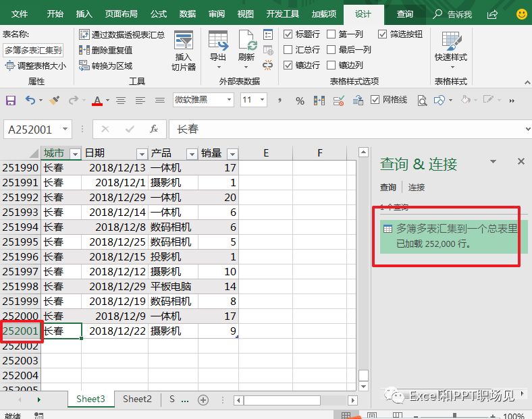This screenshot has width=532, height=419.
Task: Expand the formula bar
Action: pos(527,129)
